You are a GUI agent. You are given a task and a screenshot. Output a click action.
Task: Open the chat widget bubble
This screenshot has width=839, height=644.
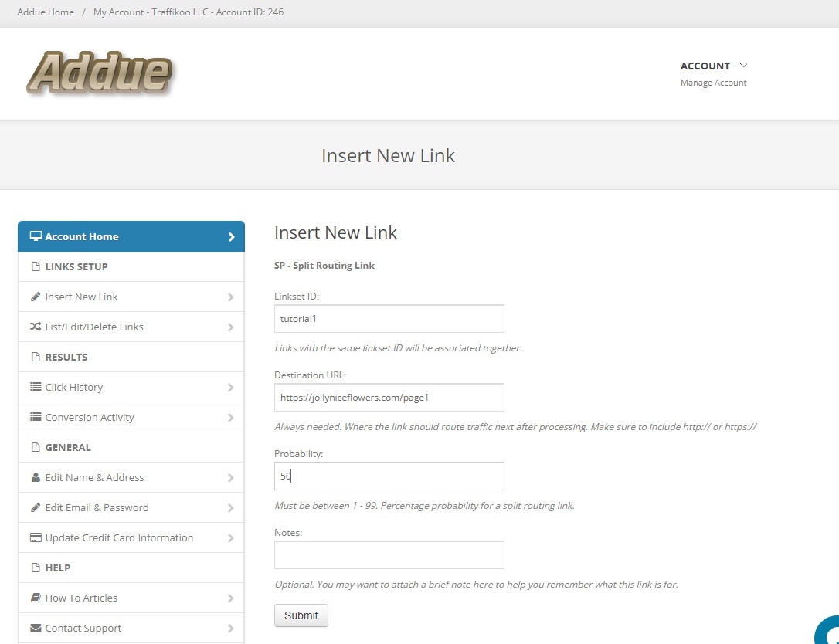[x=828, y=631]
